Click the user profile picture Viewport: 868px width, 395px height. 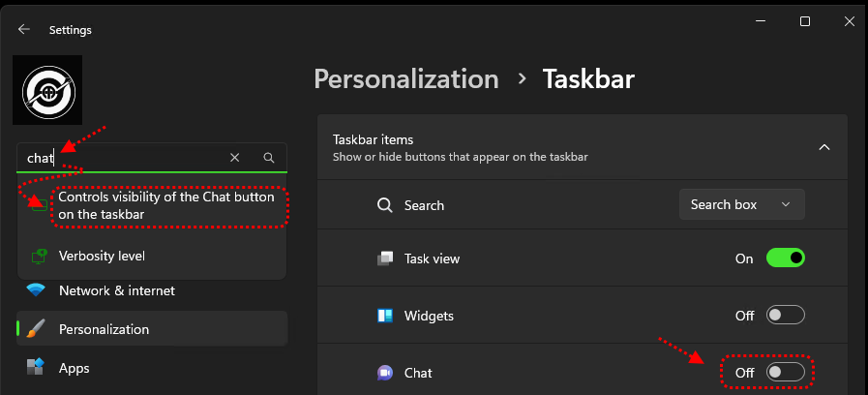47,90
